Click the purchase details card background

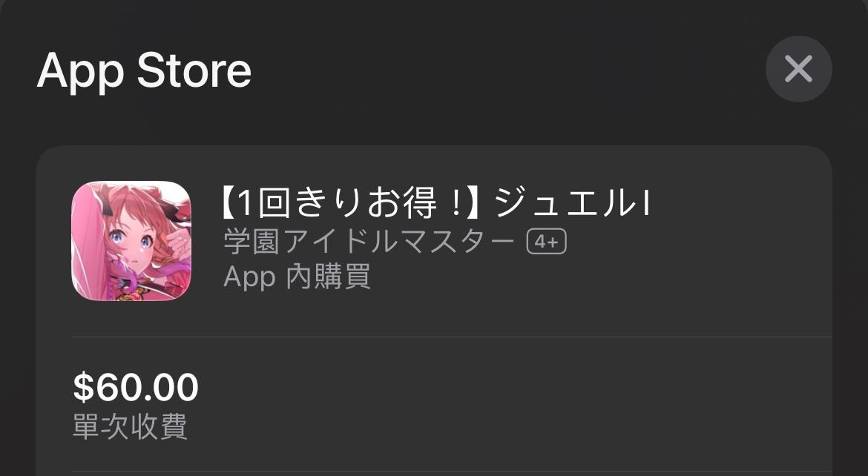434,311
